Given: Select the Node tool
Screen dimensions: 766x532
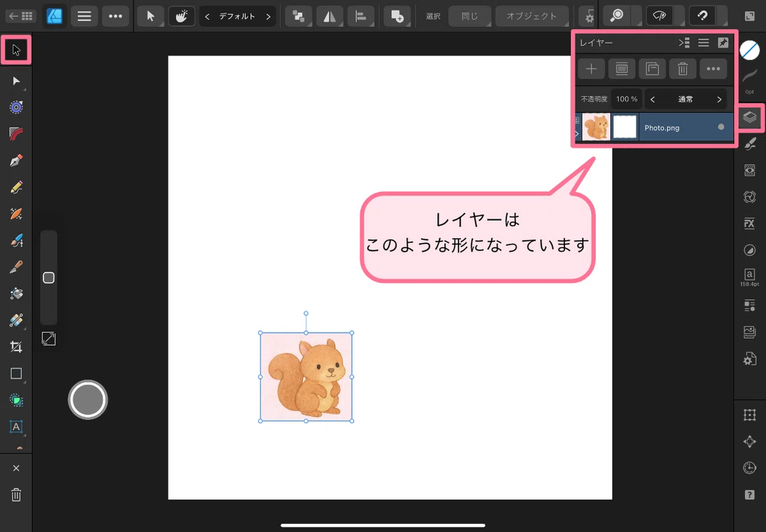Looking at the screenshot, I should pos(17,81).
